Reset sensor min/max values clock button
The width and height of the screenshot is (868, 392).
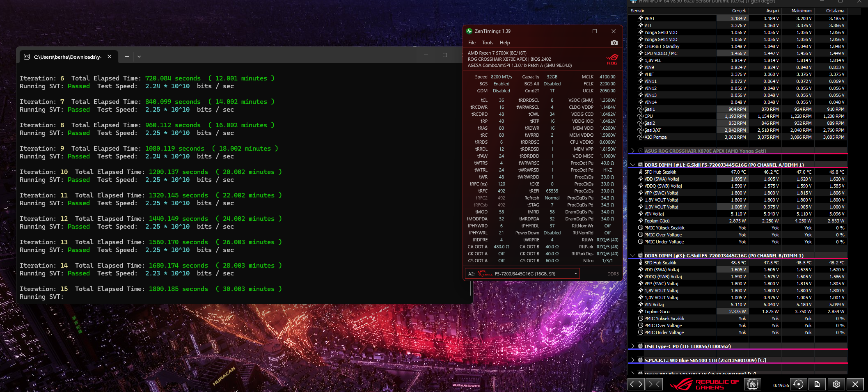[799, 384]
